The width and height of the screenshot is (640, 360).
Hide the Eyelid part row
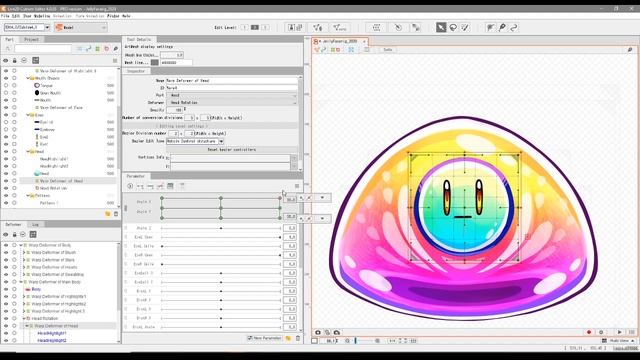coord(6,122)
